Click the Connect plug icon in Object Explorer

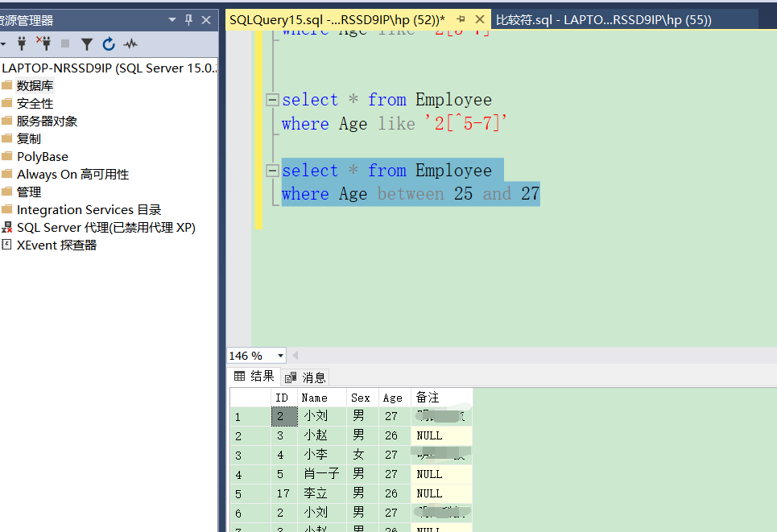tap(21, 44)
